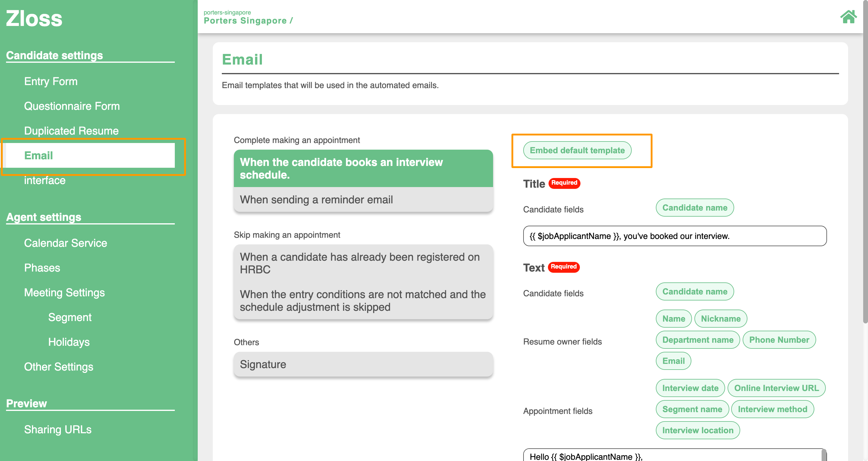Insert Interview date field

(x=690, y=388)
